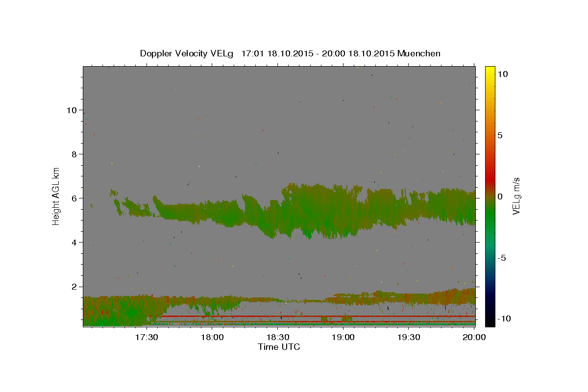Click the 17:30 time tick label

click(147, 337)
